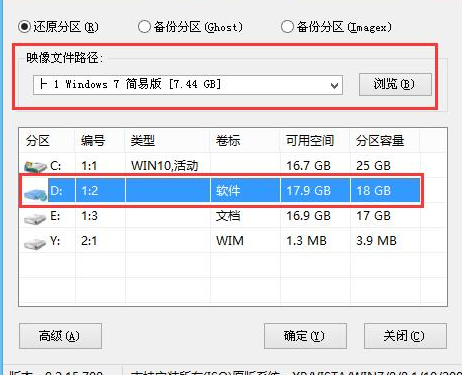The image size is (462, 375).
Task: Select the WIN10,活动 type cell
Action: tap(165, 166)
